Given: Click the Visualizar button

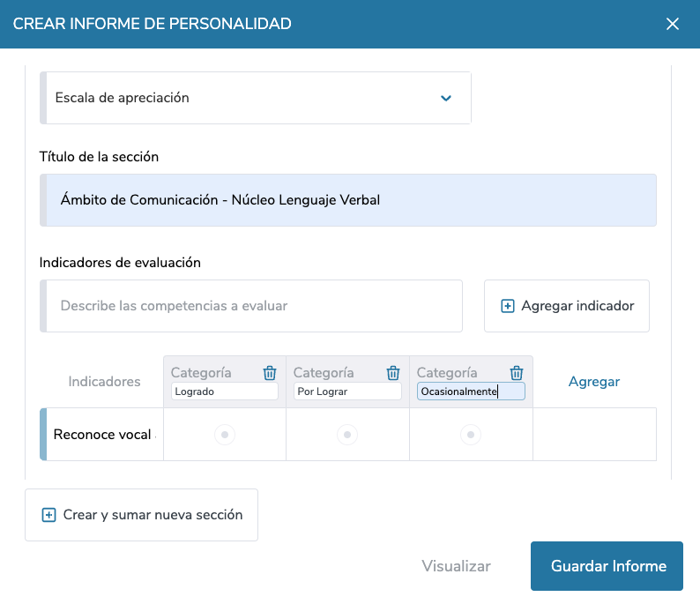Looking at the screenshot, I should pyautogui.click(x=456, y=566).
